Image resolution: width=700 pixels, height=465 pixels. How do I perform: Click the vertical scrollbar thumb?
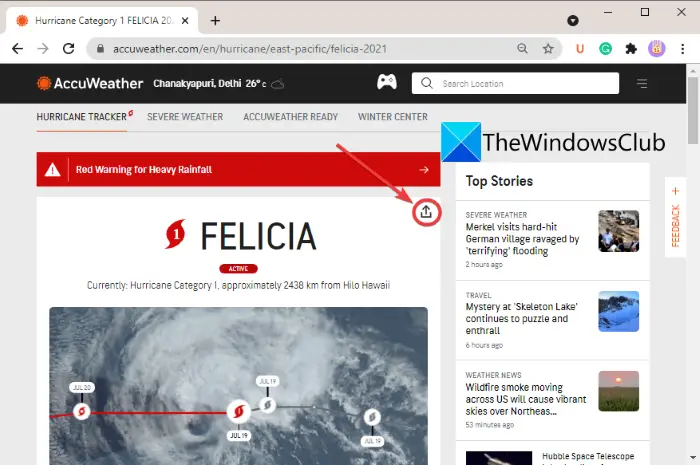coord(693,110)
